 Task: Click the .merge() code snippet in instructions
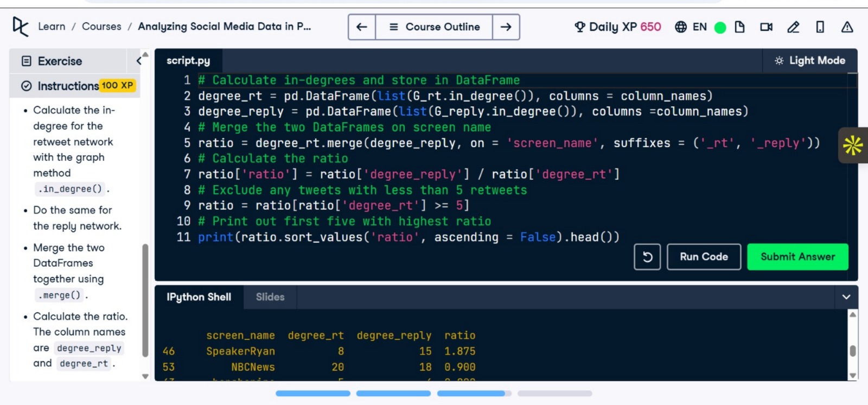(x=59, y=295)
